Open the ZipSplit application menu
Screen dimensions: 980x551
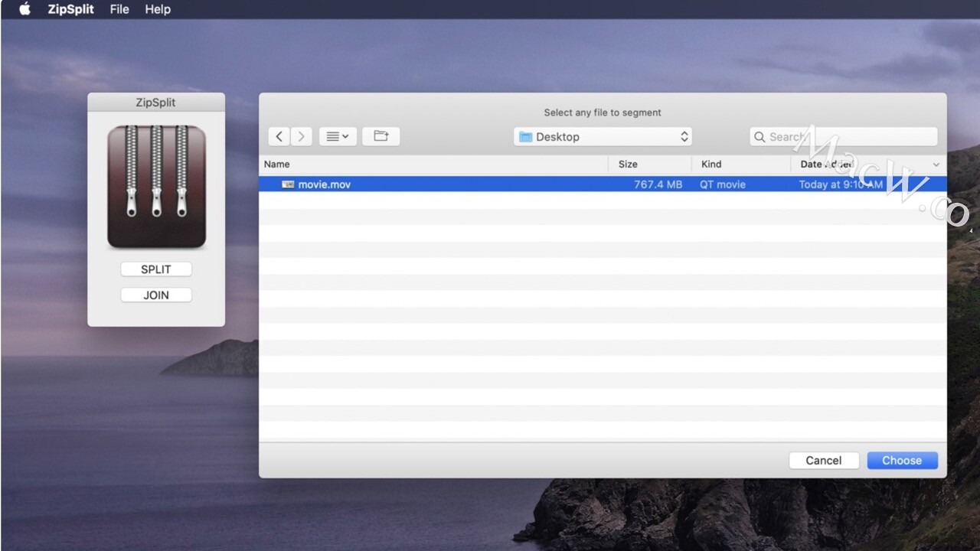coord(70,9)
